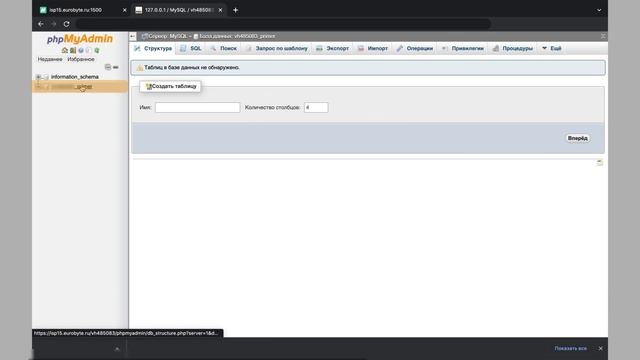
Task: Select the highlighted database ending in _primer
Action: [72, 87]
